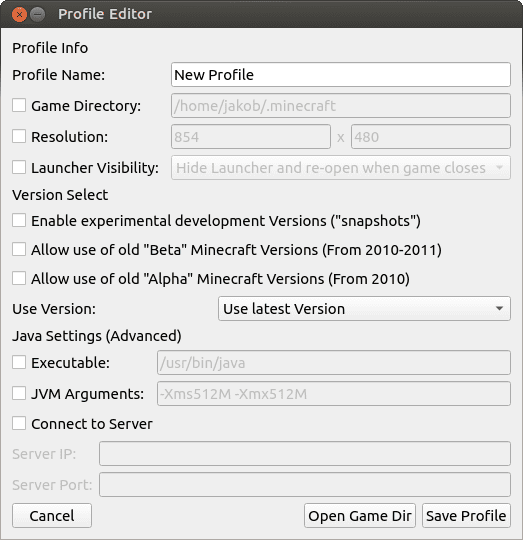Enable the Game Directory checkbox

click(19, 105)
